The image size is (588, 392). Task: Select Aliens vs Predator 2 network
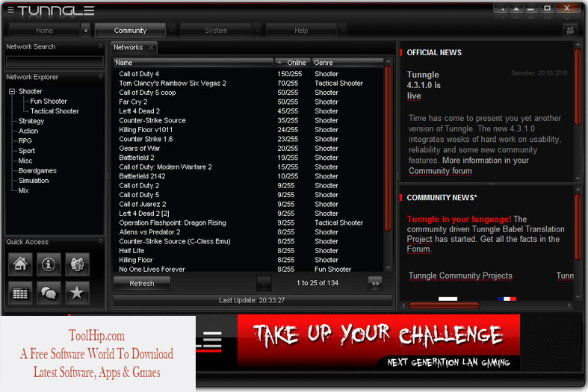click(249, 232)
